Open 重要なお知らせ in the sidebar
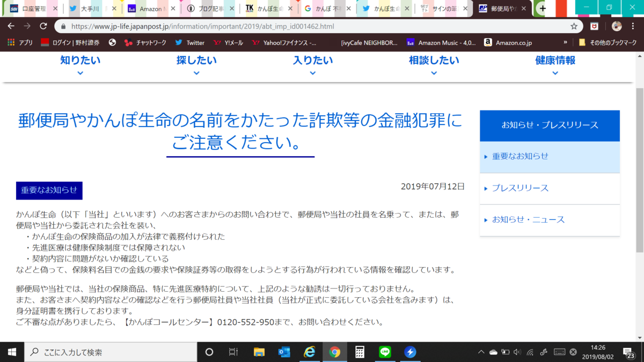Viewport: 644px width, 362px height. 550,157
